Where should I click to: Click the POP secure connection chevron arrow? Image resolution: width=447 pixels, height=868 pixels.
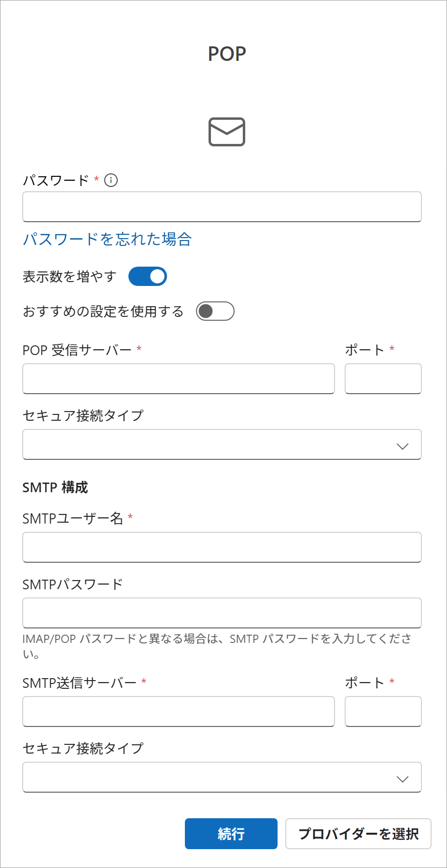pos(402,446)
